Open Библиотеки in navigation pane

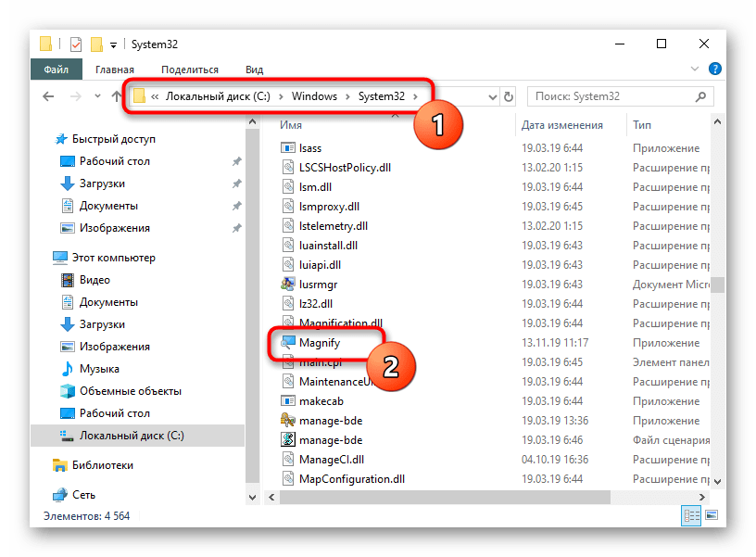tap(103, 465)
